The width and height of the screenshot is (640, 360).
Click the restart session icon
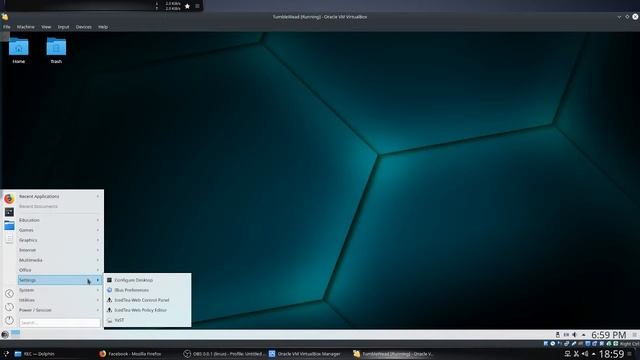tap(9, 307)
